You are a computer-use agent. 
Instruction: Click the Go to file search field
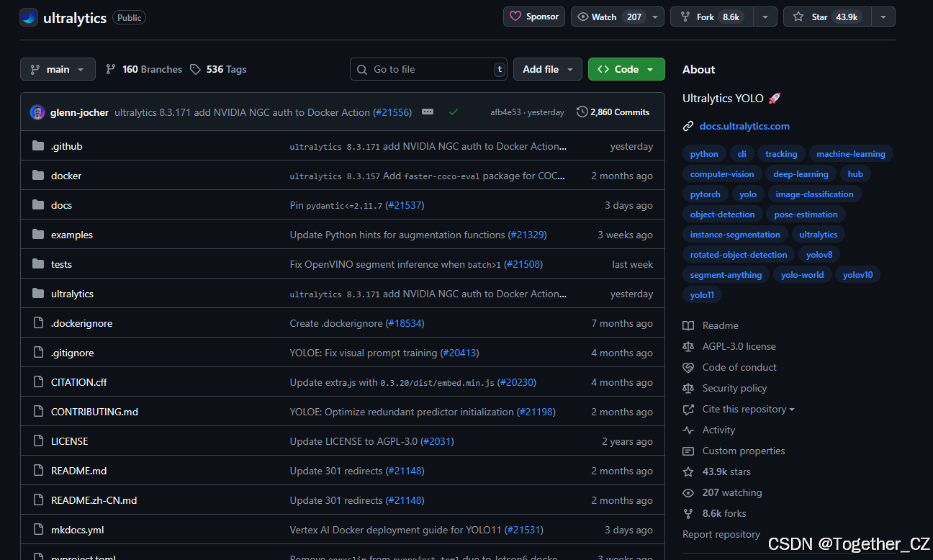pos(428,69)
